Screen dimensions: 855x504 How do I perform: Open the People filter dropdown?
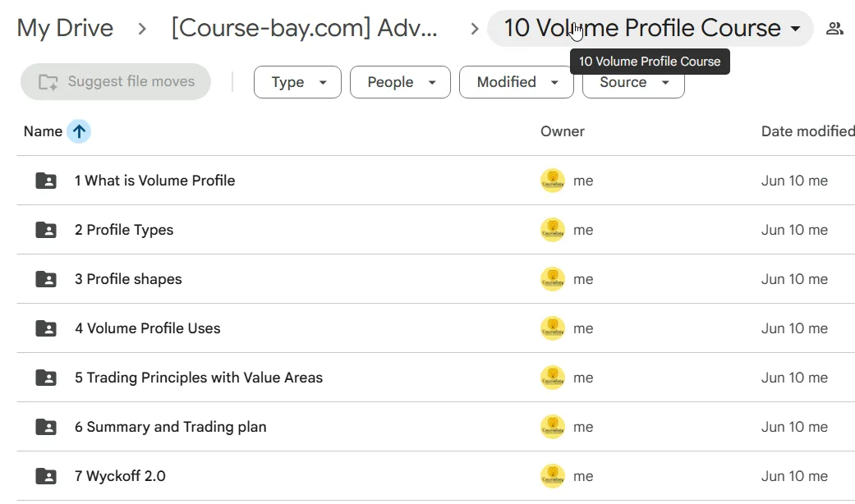coord(400,82)
